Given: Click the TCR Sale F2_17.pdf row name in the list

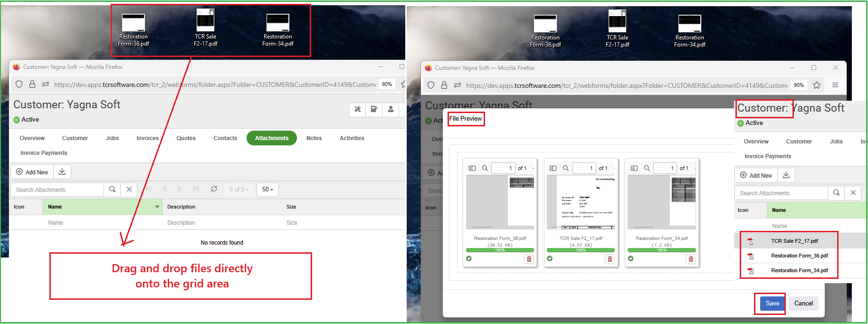Looking at the screenshot, I should tap(794, 241).
